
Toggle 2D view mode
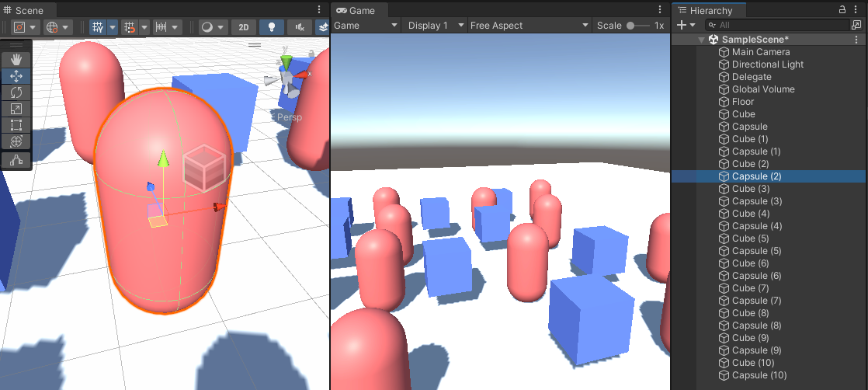pos(244,27)
